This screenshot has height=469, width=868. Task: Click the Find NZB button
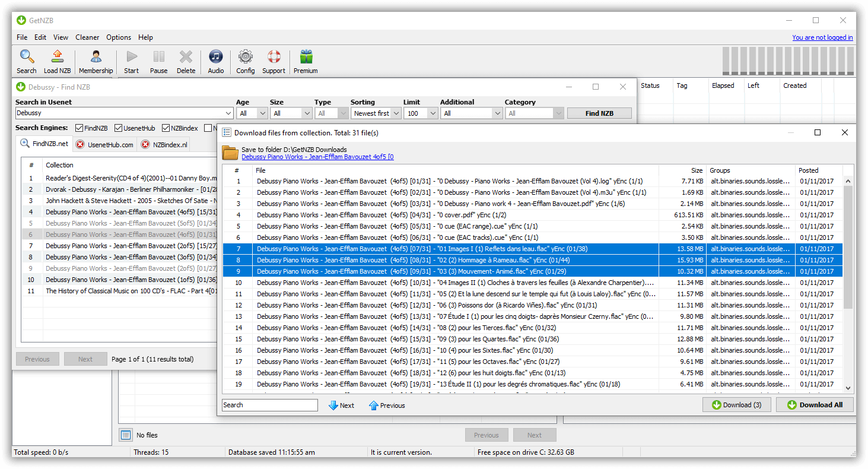point(599,113)
